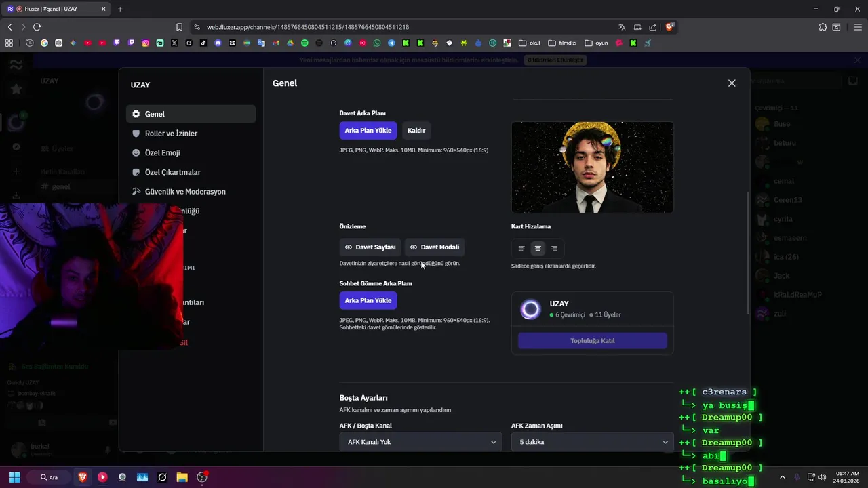Open Spotify bookmark

point(304,43)
